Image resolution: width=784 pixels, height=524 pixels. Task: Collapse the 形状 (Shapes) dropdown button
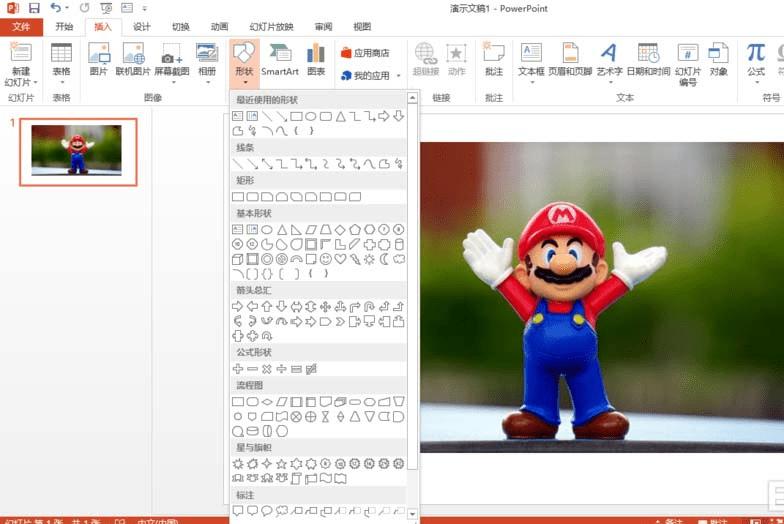pos(244,60)
